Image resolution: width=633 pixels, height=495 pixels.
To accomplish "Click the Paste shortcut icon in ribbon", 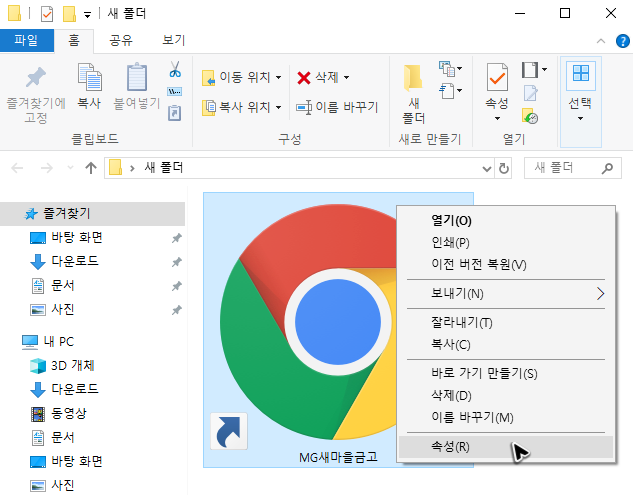I will pyautogui.click(x=174, y=113).
